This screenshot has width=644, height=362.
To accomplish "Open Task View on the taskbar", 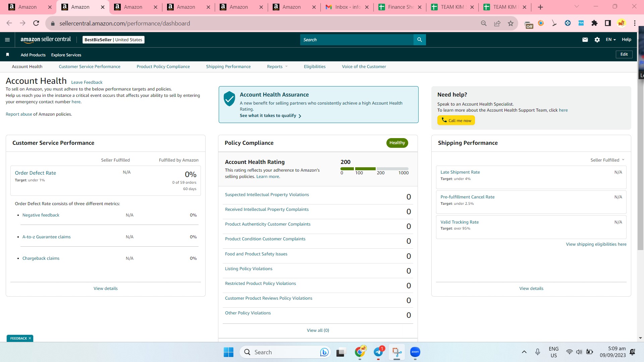I will coord(341,352).
